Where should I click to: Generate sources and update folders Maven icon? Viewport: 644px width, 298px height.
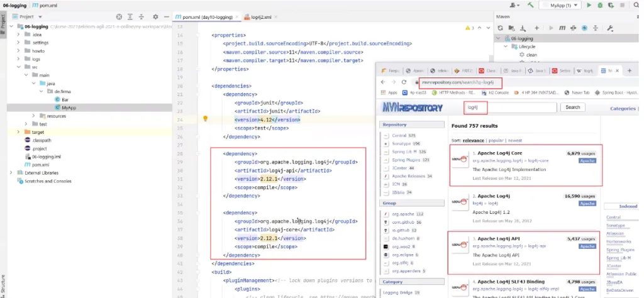click(x=511, y=28)
